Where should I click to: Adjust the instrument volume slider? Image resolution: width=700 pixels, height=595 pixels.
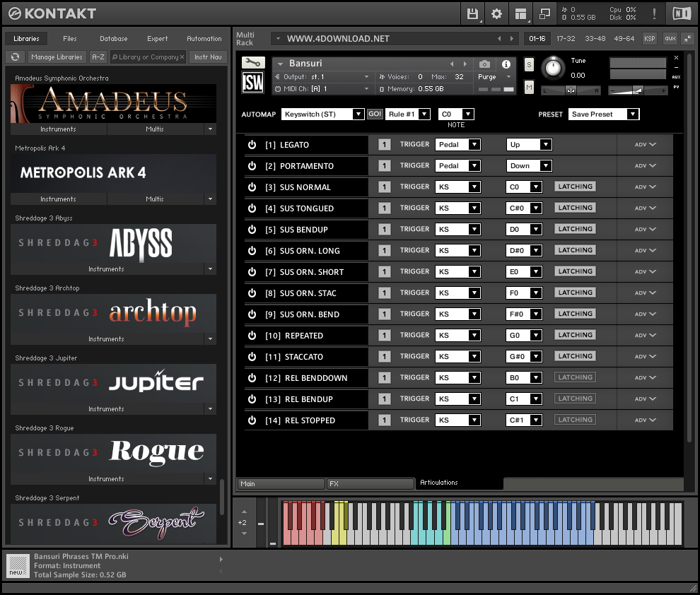point(638,90)
